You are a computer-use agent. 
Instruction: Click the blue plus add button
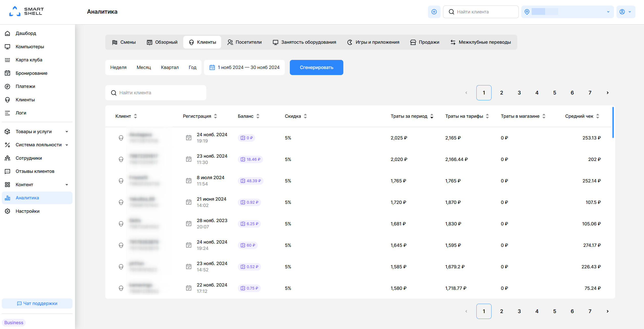[434, 12]
